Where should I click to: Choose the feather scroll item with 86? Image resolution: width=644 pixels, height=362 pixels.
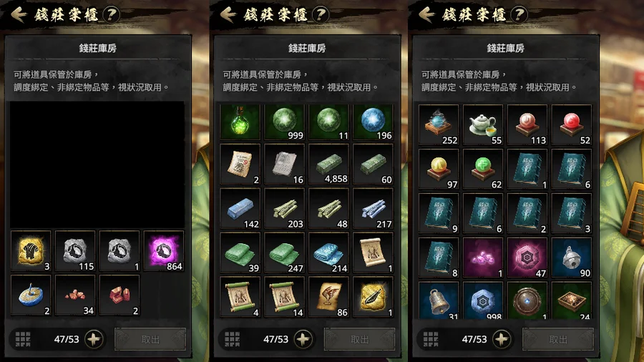pos(328,297)
